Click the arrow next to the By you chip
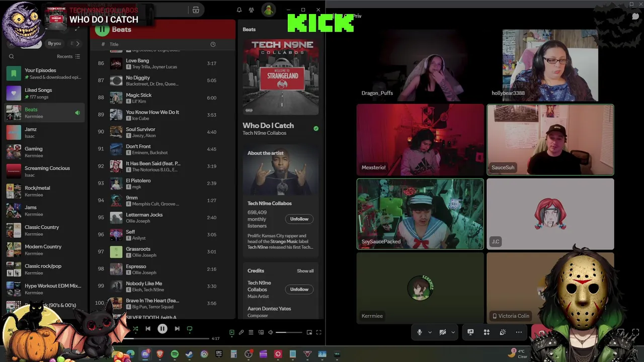Screen dimensions: 644x362 pyautogui.click(x=77, y=44)
